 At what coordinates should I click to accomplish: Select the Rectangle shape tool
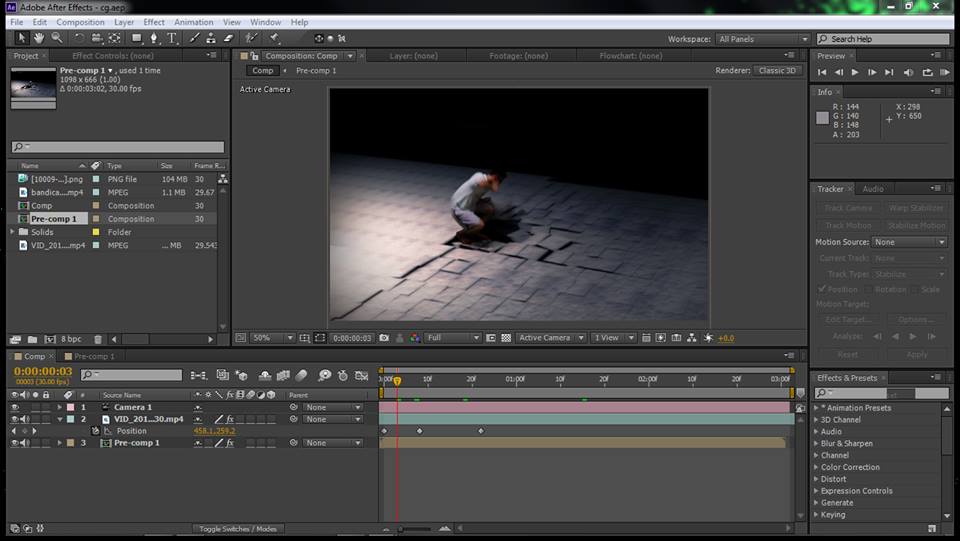click(x=137, y=38)
